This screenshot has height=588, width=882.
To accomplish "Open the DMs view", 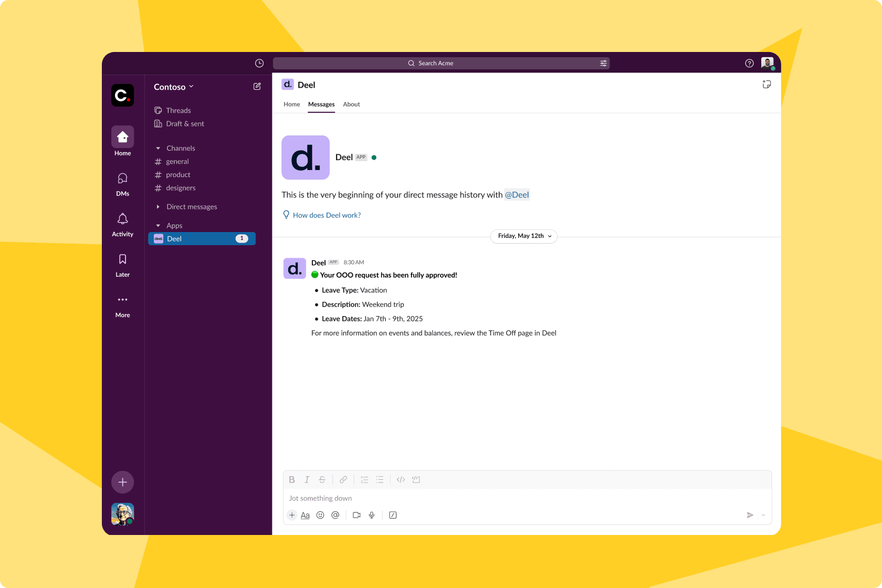I will pos(122,184).
